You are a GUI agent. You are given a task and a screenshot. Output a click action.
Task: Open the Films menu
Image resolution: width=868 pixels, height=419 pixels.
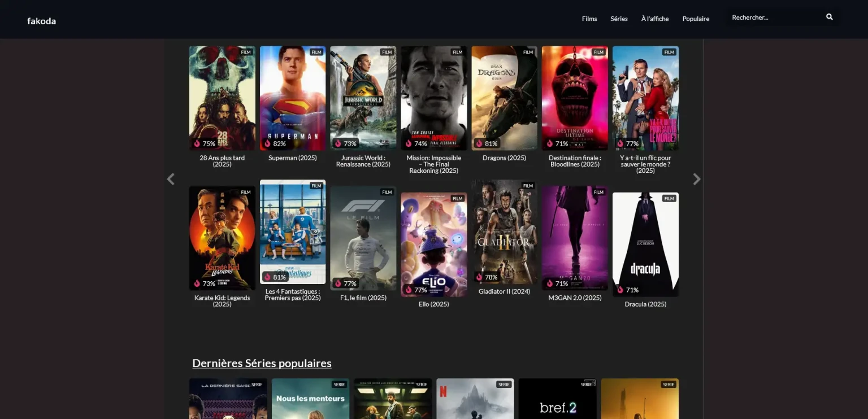(x=589, y=19)
